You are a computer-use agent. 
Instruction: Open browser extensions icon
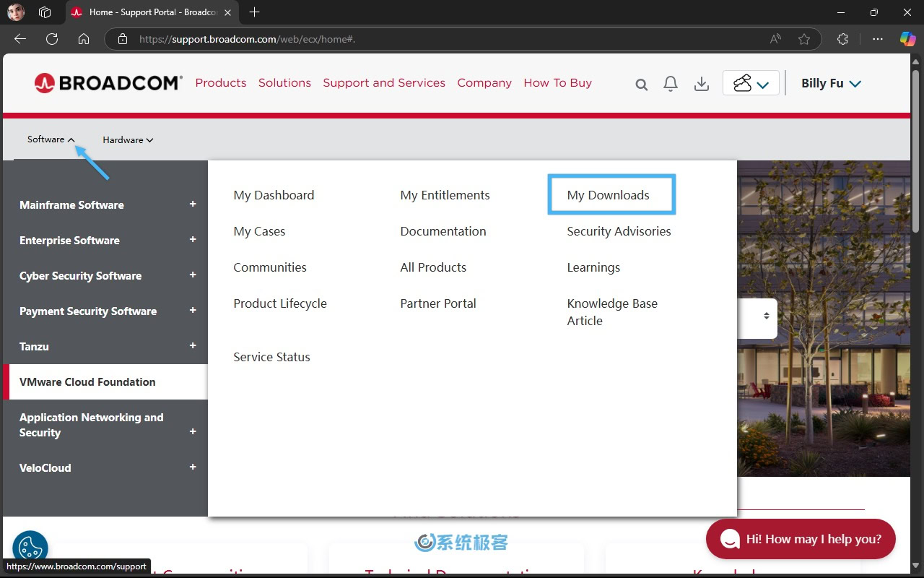coord(842,39)
